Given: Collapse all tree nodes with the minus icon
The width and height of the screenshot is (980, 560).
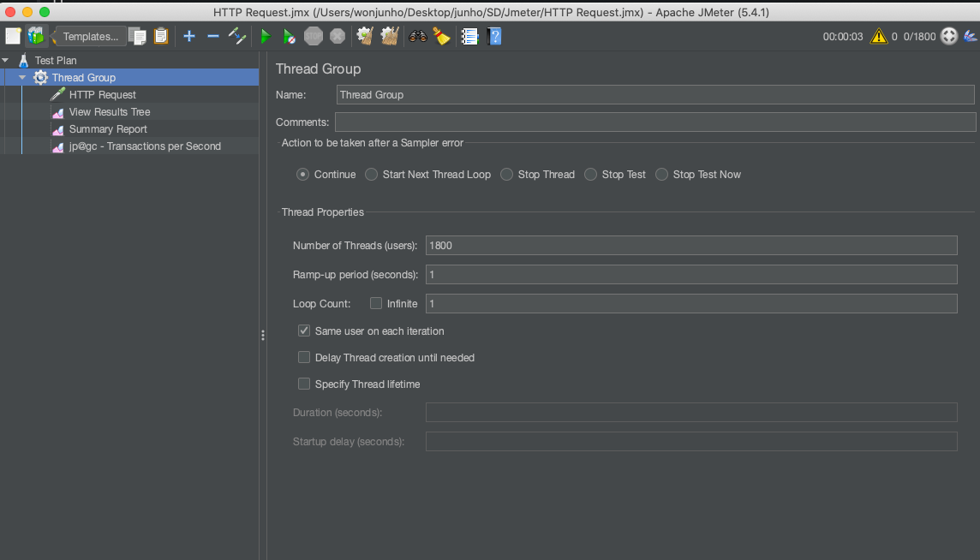Looking at the screenshot, I should pyautogui.click(x=213, y=36).
